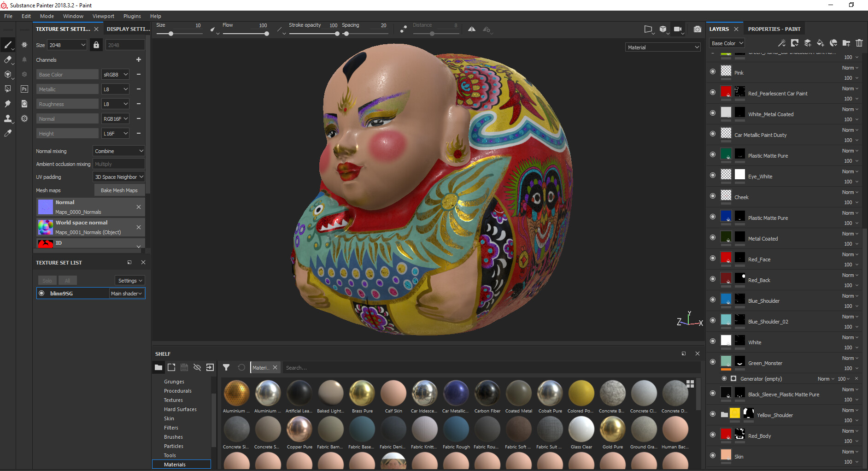The height and width of the screenshot is (471, 868).
Task: Select the Projection tool
Action: tap(8, 74)
